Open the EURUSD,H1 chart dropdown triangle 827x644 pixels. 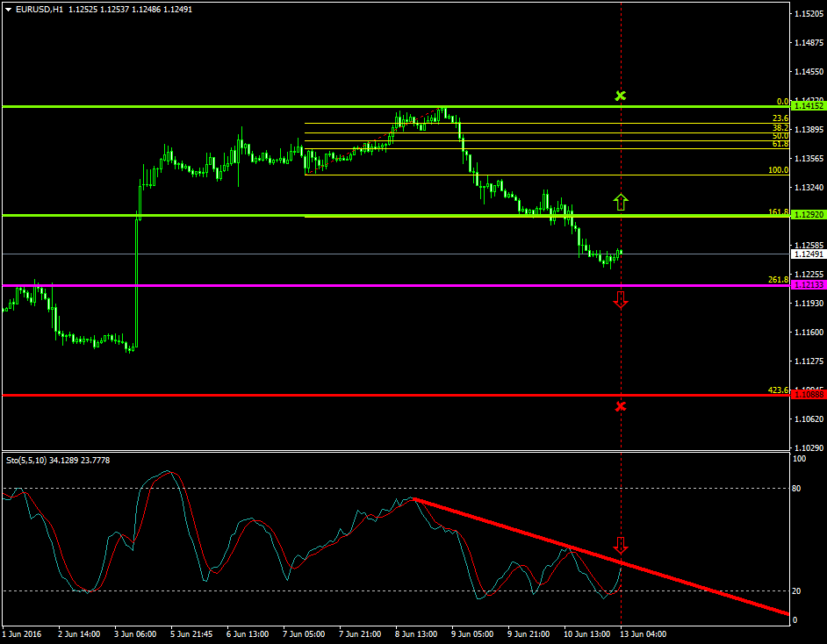coord(8,10)
